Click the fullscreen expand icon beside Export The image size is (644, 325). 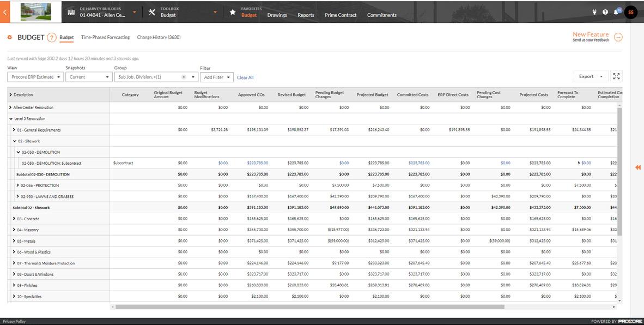pyautogui.click(x=616, y=76)
